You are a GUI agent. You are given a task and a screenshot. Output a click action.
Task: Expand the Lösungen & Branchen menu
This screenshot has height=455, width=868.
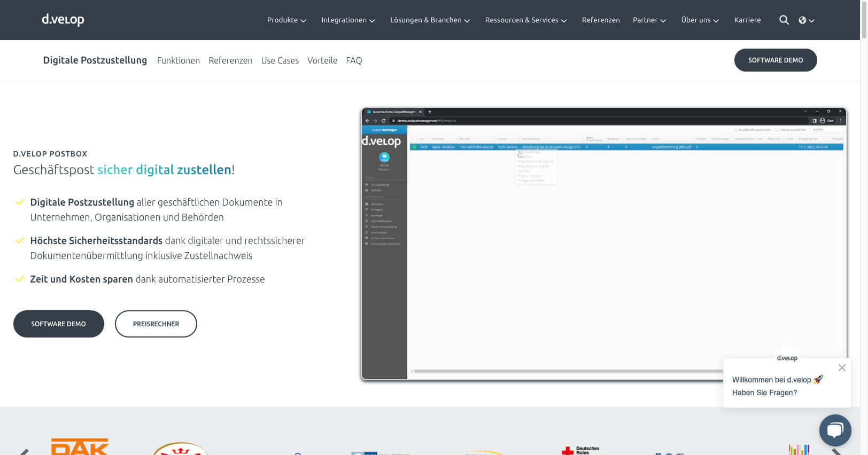click(430, 20)
